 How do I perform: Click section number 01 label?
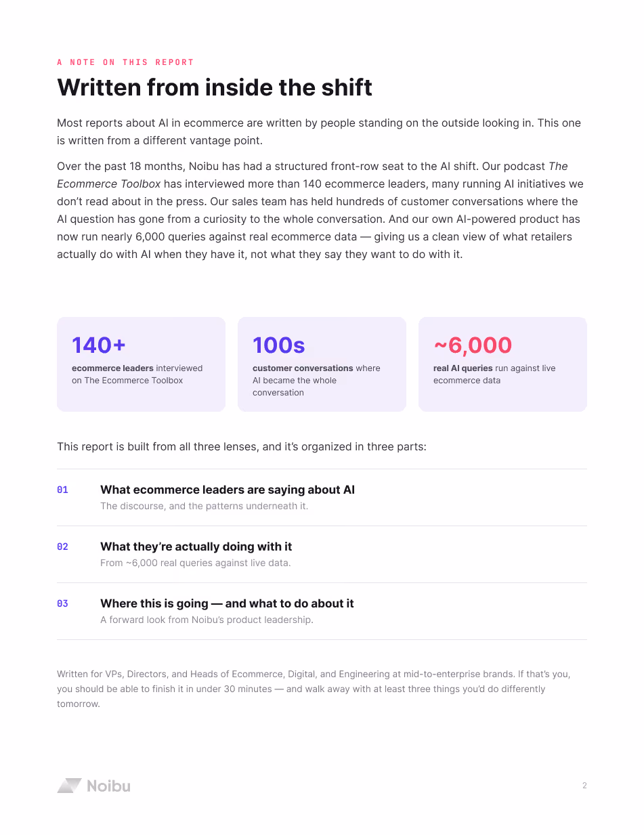tap(62, 490)
